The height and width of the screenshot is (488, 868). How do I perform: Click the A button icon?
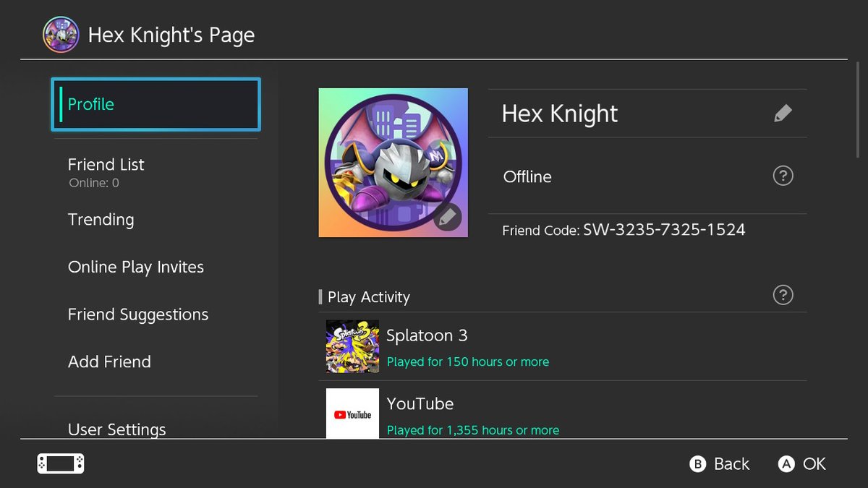coord(786,464)
